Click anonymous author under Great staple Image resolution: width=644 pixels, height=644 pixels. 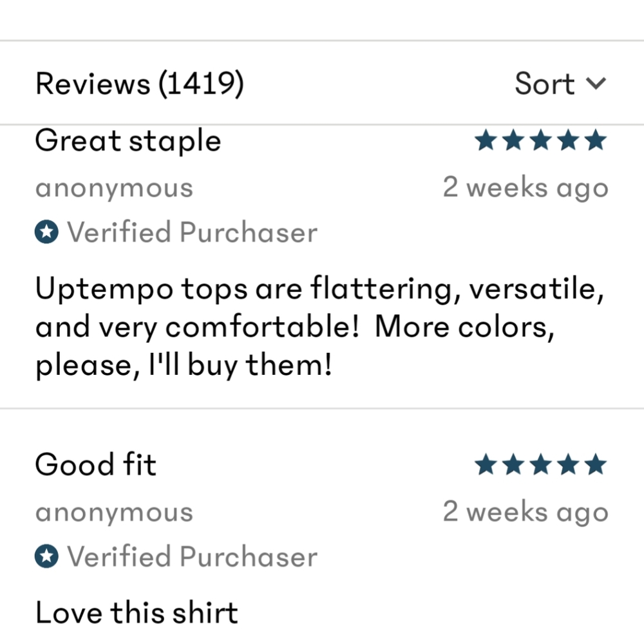point(114,188)
